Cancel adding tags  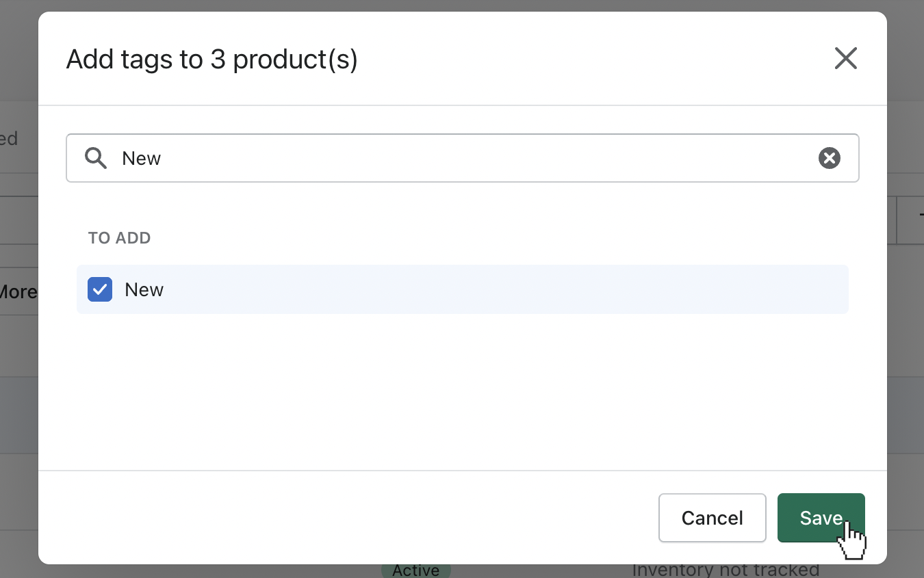[x=713, y=518]
